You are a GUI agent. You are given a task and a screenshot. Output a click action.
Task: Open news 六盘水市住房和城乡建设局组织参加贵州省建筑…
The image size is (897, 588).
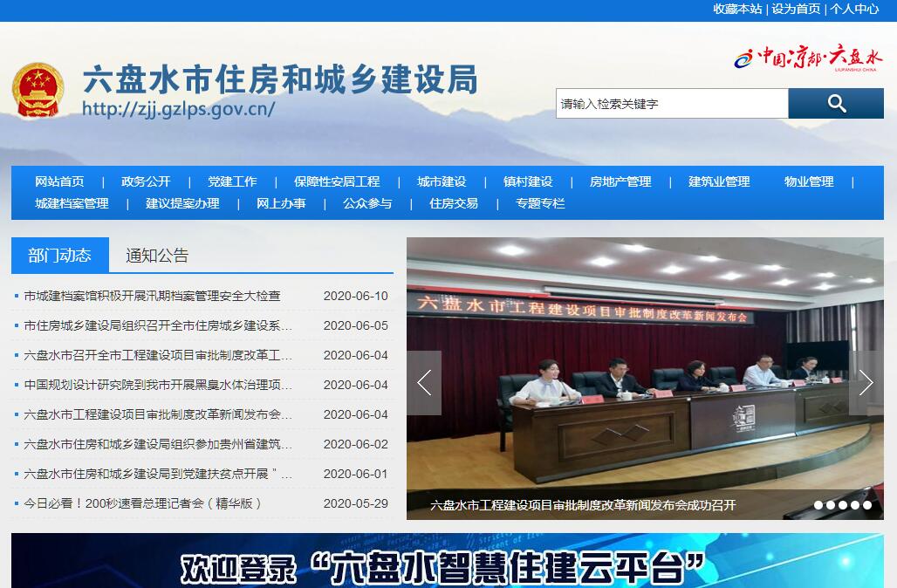tap(158, 444)
